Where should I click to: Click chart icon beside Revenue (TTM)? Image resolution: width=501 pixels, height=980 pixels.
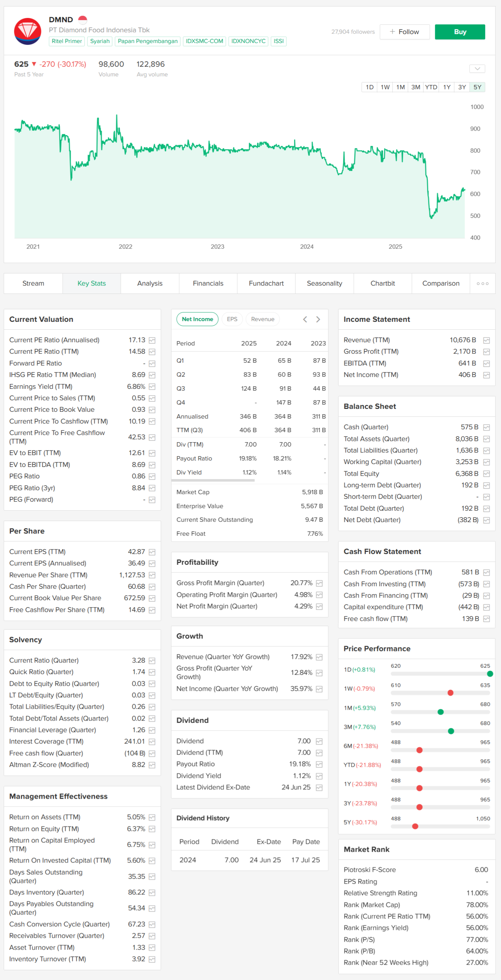486,340
